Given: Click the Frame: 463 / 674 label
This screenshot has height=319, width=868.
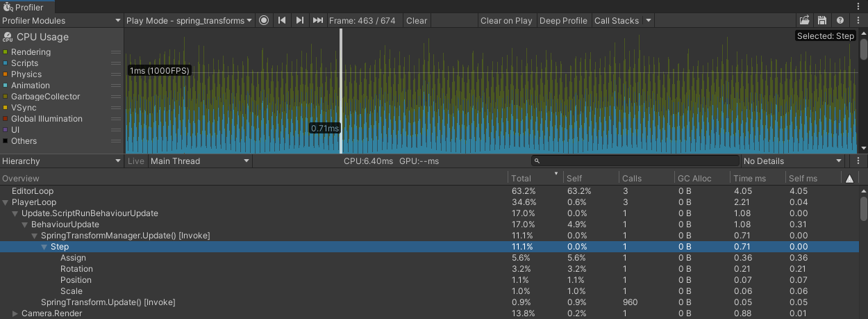Looking at the screenshot, I should pos(362,21).
